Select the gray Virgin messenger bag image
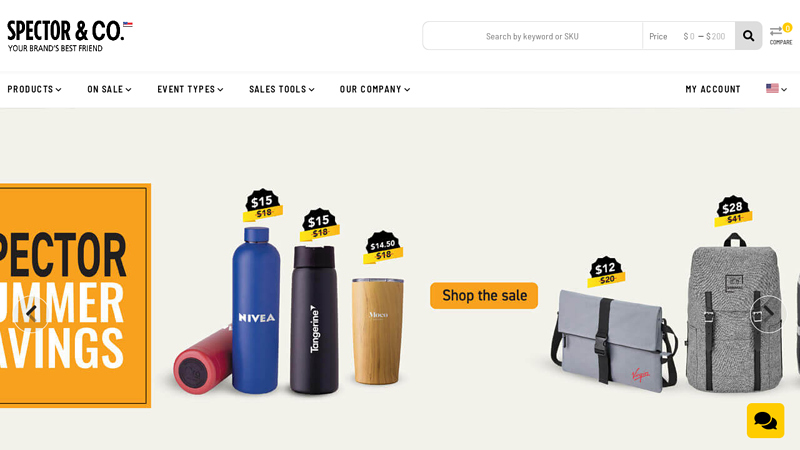 pyautogui.click(x=614, y=341)
